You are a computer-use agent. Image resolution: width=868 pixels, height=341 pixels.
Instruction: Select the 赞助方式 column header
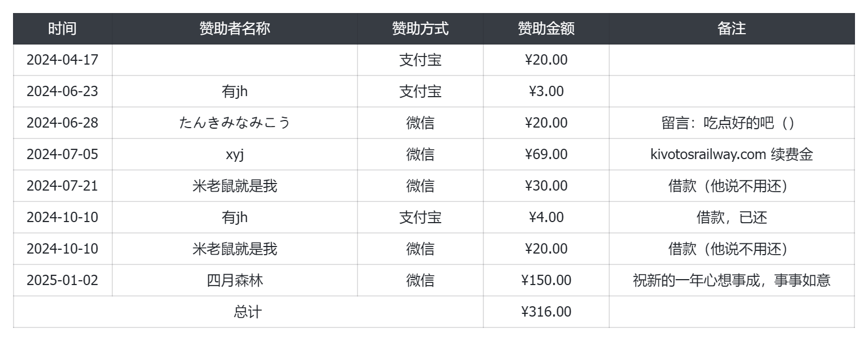click(420, 28)
